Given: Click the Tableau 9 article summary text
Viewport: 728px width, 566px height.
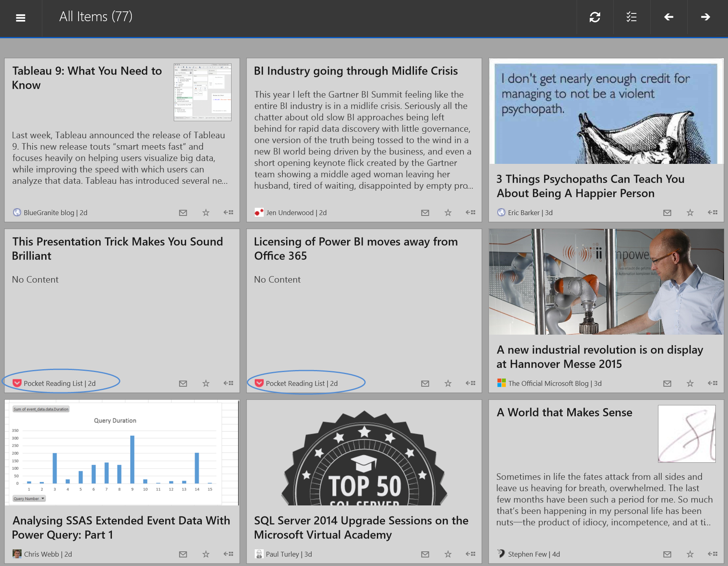Looking at the screenshot, I should [x=120, y=158].
